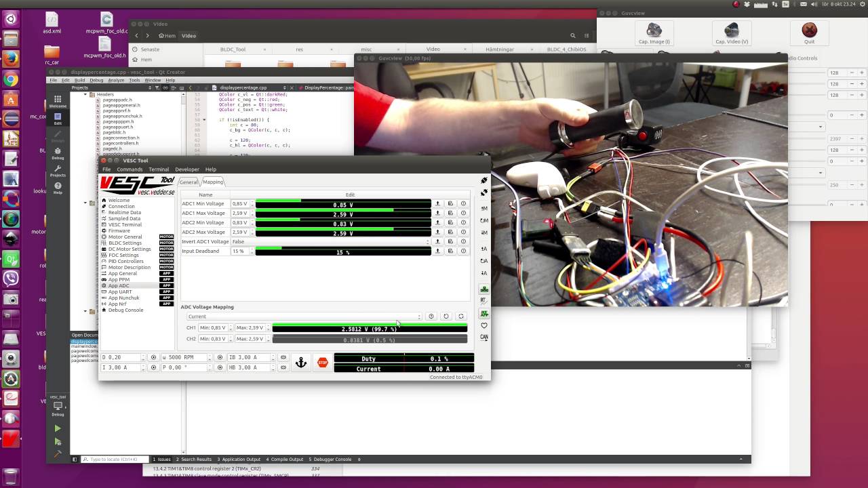
Task: Open the Terminal menu in VESC Tool
Action: click(x=159, y=169)
